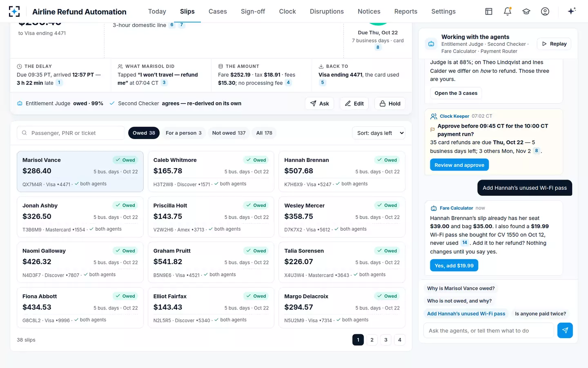This screenshot has height=368, width=588.
Task: Open Hannah Brennan's $507.68 slip card
Action: (342, 171)
